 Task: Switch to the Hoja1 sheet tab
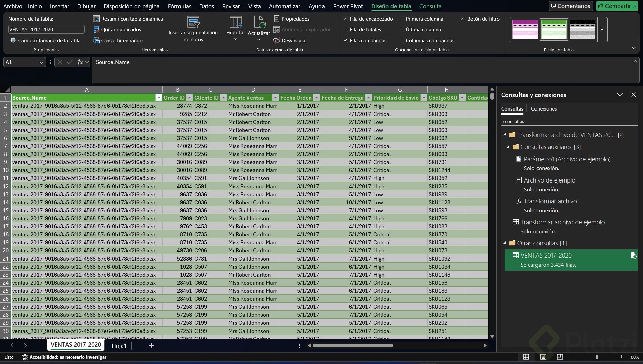(119, 346)
